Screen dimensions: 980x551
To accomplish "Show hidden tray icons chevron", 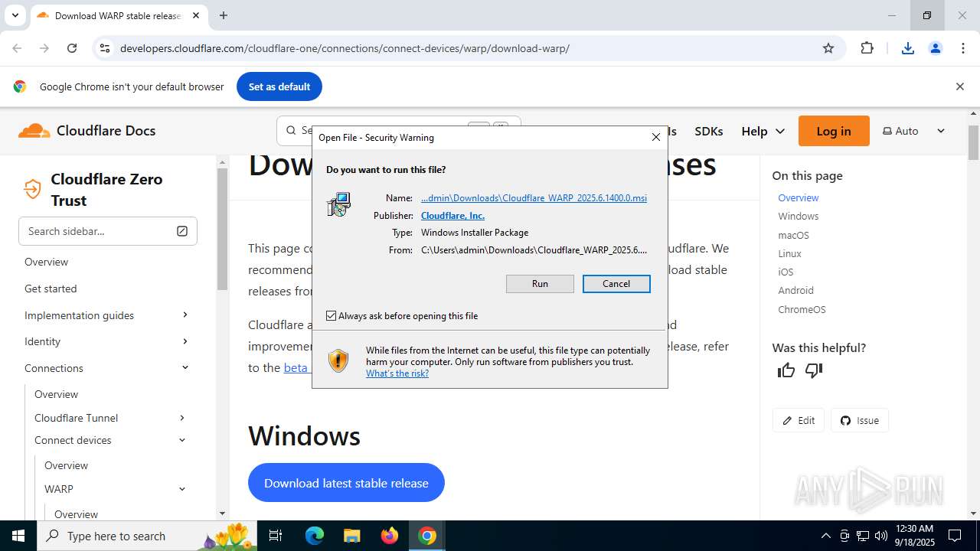I will coord(825,536).
